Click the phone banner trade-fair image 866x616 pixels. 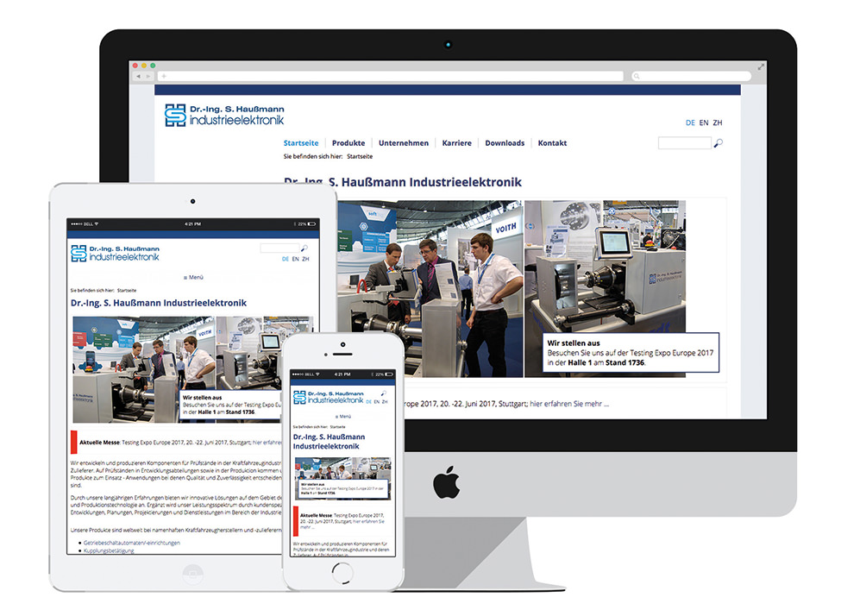coord(343,478)
